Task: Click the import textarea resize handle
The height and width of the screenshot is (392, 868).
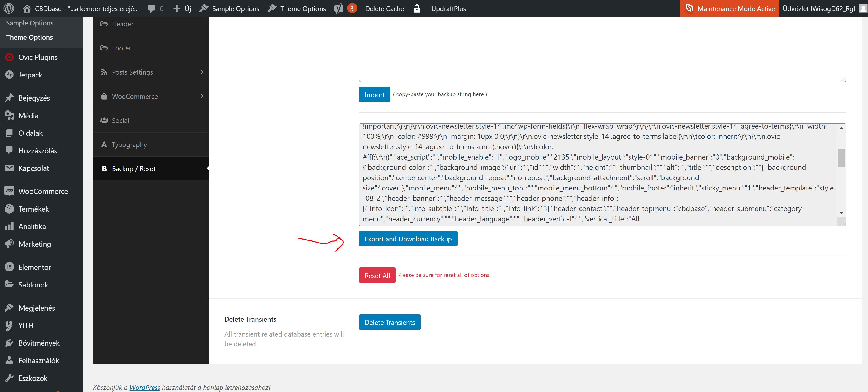Action: [843, 79]
